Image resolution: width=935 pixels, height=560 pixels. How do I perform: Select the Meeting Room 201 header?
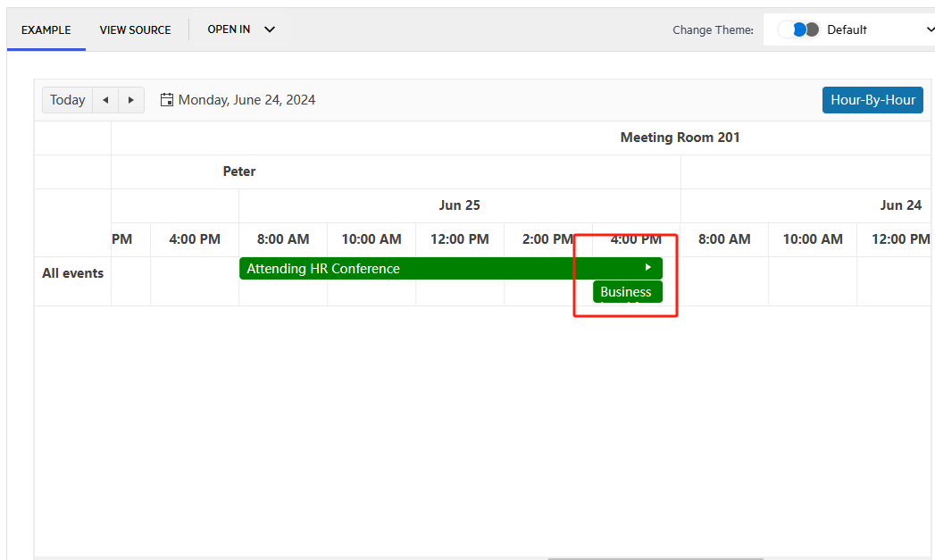680,137
